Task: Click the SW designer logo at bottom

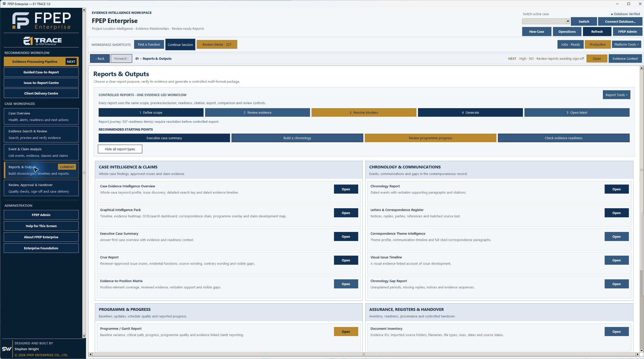Action: pyautogui.click(x=7, y=349)
